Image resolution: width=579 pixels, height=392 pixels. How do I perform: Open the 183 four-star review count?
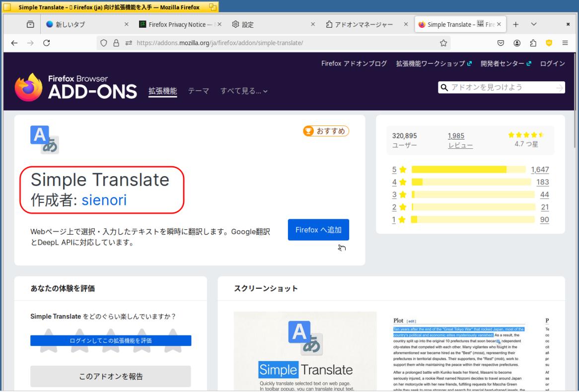click(x=543, y=182)
